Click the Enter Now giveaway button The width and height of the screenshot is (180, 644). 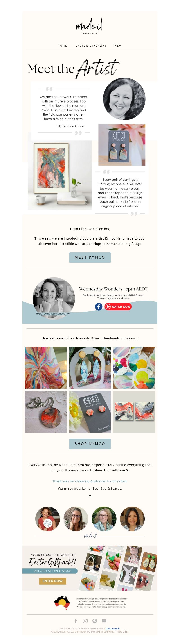[53, 581]
